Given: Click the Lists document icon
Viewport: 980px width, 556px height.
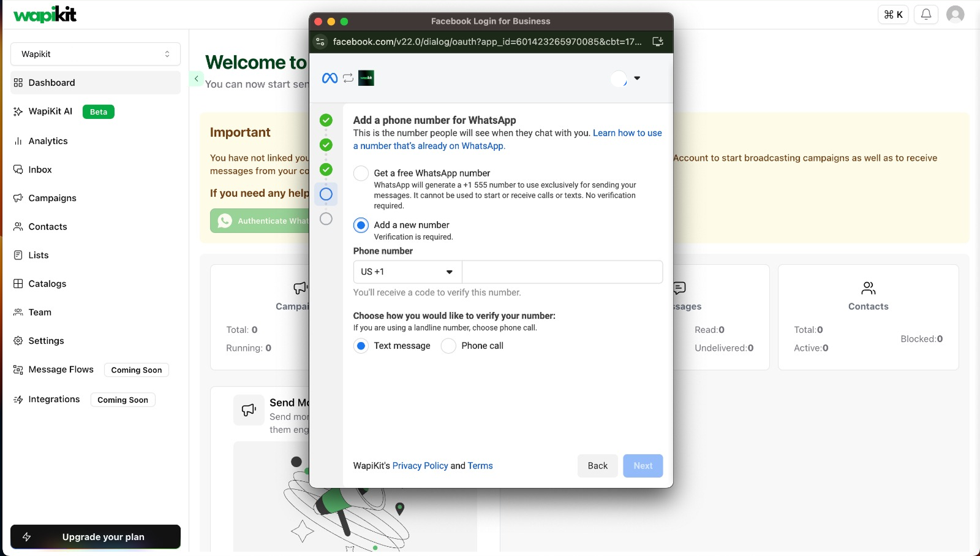Looking at the screenshot, I should (18, 255).
